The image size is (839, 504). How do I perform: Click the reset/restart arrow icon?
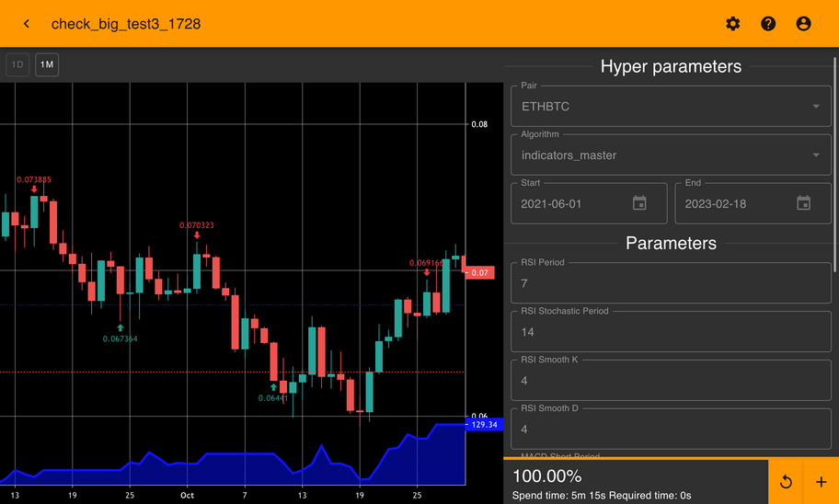[786, 482]
